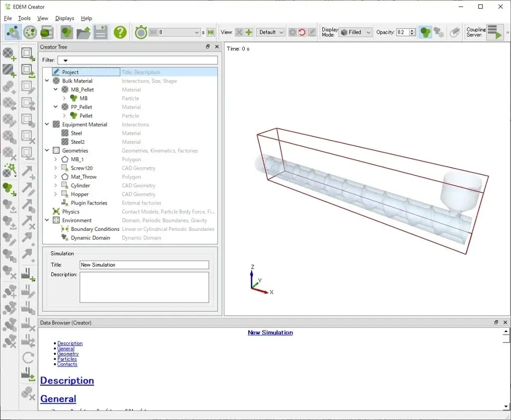Click the simulation Description text area
This screenshot has width=511, height=420.
144,287
